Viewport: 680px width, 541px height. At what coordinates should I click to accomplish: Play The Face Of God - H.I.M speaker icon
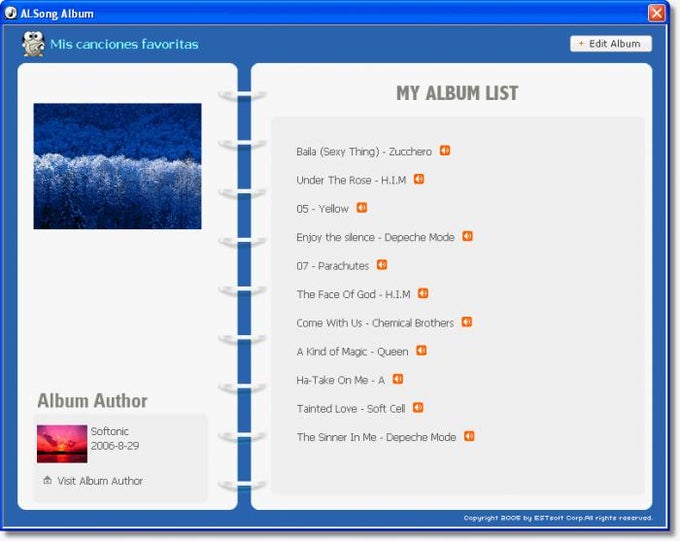point(423,294)
